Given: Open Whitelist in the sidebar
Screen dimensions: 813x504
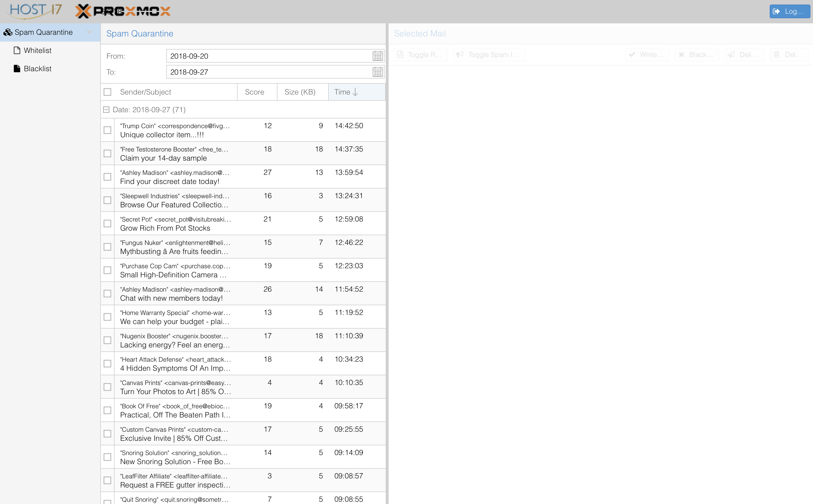Looking at the screenshot, I should [x=37, y=50].
